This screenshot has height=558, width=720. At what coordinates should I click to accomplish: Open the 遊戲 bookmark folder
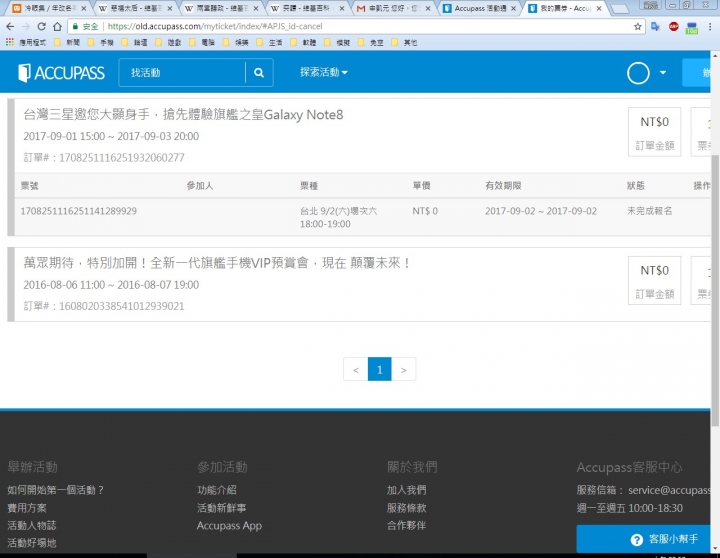tap(169, 42)
